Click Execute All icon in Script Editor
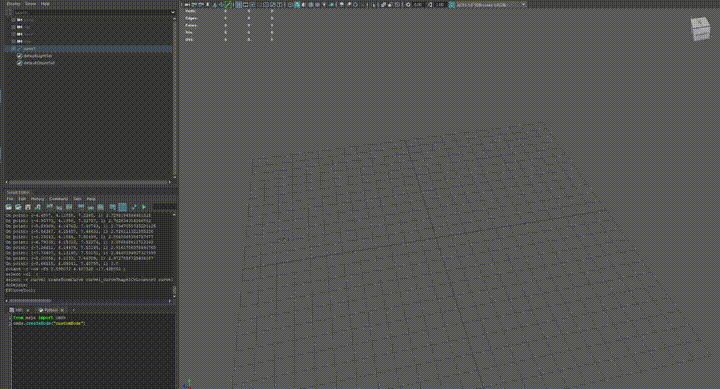720x389 pixels. coord(134,207)
